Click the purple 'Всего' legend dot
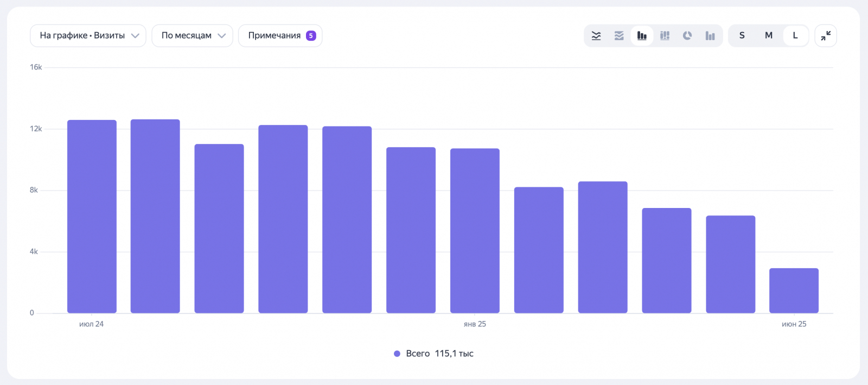This screenshot has width=868, height=385. [397, 354]
